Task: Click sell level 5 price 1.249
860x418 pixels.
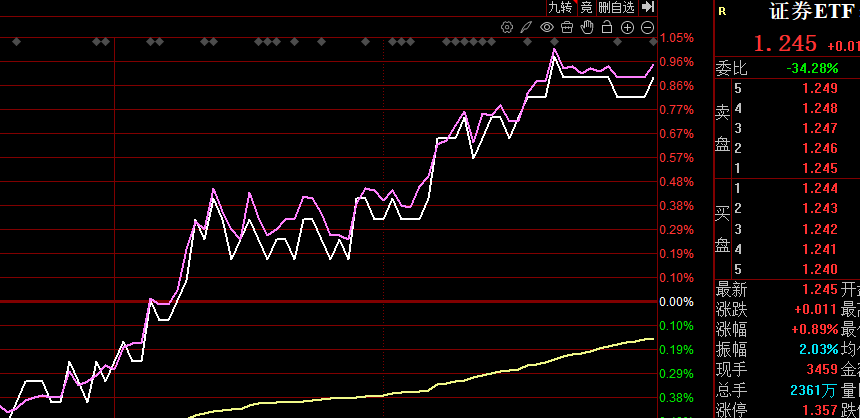Action: (819, 88)
